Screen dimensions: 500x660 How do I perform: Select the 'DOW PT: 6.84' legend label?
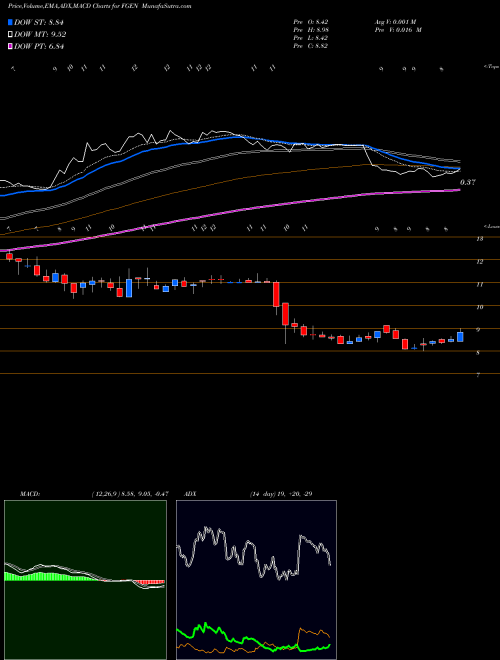click(39, 46)
